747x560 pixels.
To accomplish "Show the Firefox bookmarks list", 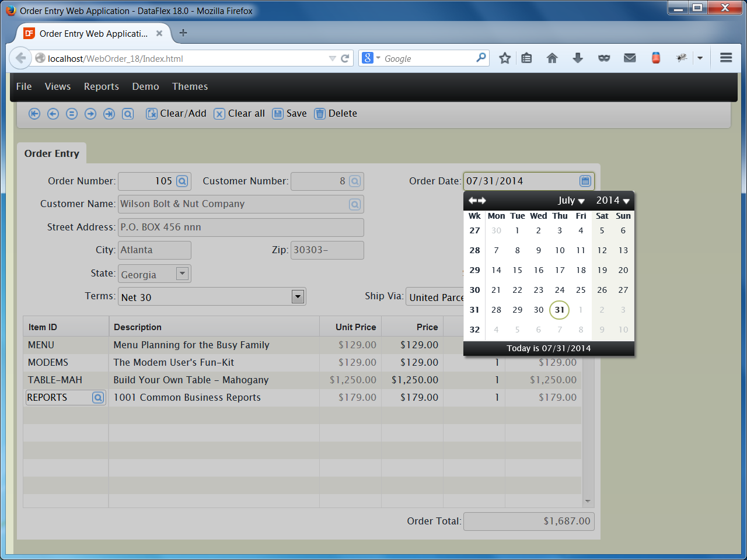I will [526, 58].
